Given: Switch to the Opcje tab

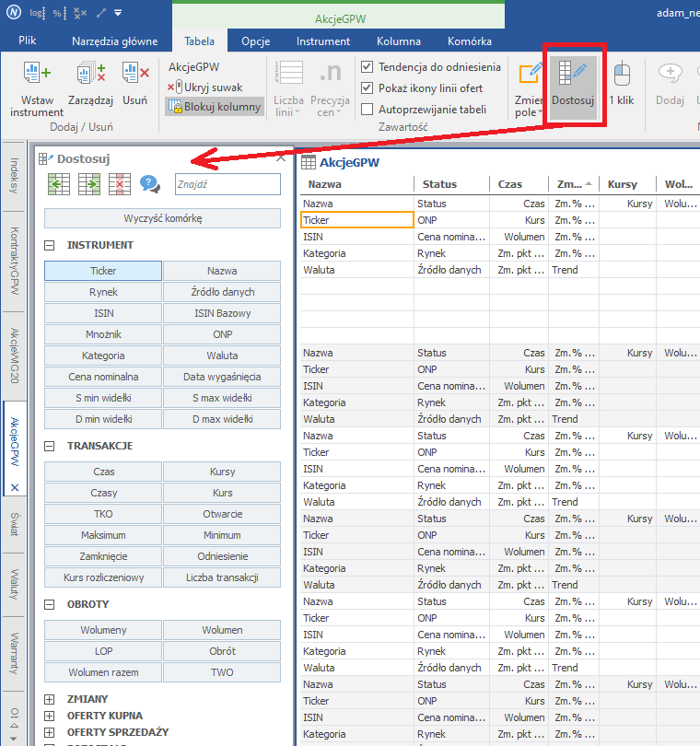Looking at the screenshot, I should coord(255,41).
